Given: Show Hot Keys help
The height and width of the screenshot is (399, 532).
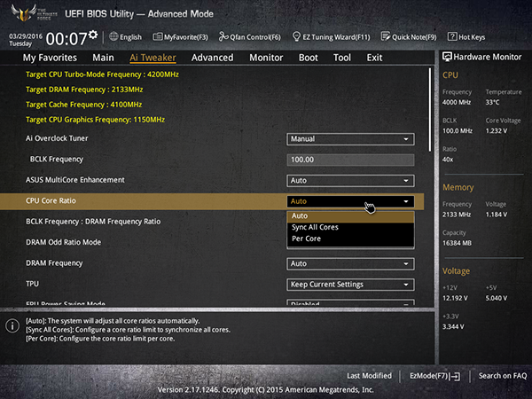Looking at the screenshot, I should click(x=466, y=36).
